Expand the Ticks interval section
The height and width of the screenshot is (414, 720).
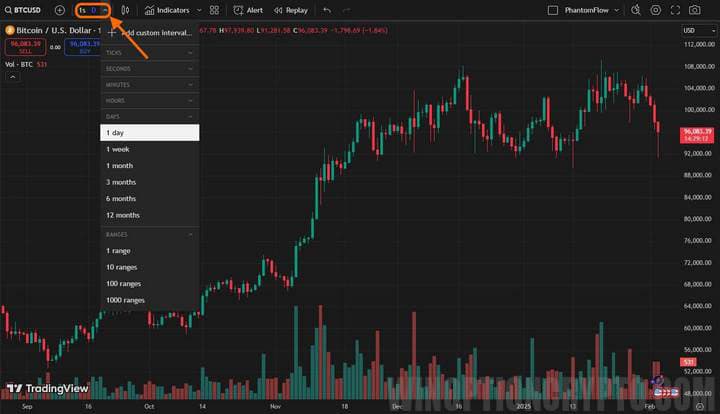pyautogui.click(x=150, y=51)
